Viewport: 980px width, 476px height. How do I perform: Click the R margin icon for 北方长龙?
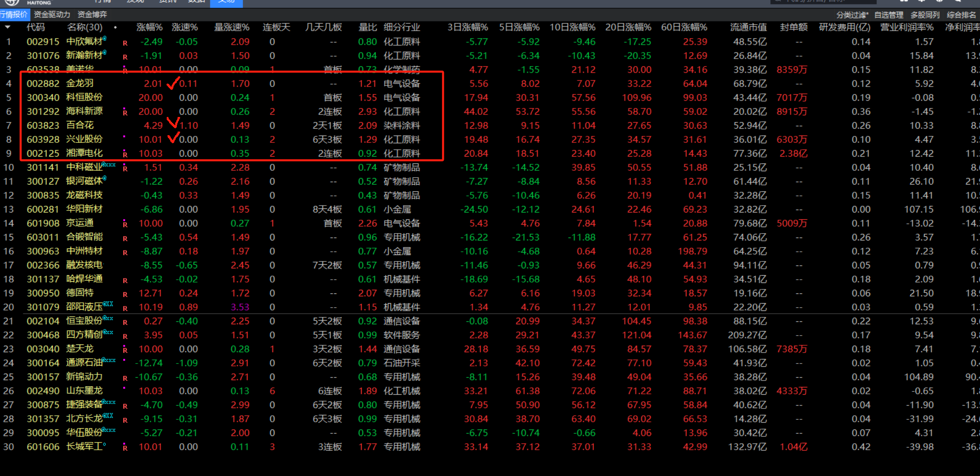tap(125, 420)
